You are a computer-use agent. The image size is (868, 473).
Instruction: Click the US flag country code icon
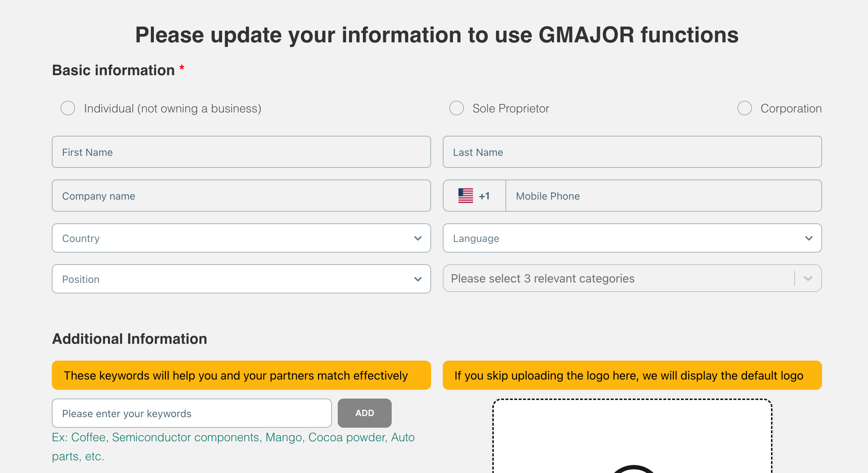466,196
